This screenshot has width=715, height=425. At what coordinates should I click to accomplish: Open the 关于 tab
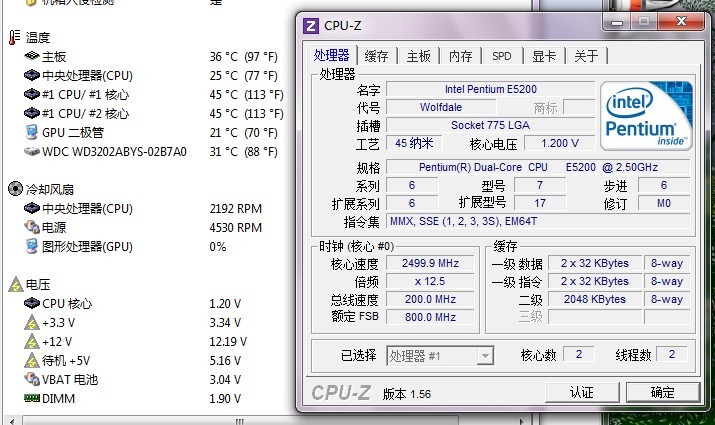click(586, 56)
